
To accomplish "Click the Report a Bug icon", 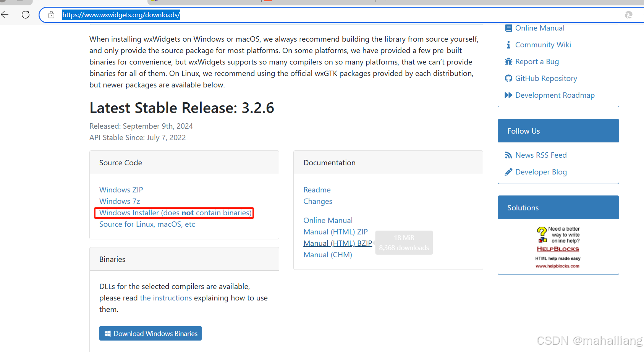I will (508, 61).
